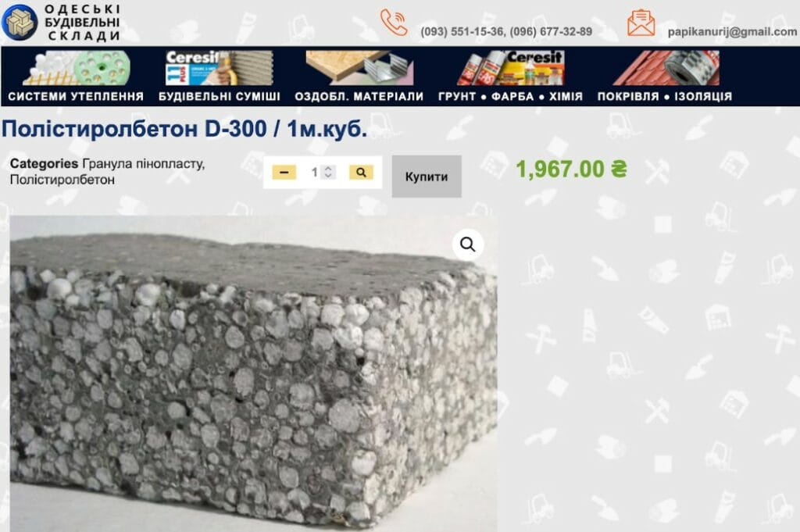Click the yellow magnifier button beside quantity
This screenshot has height=532, width=800.
[361, 173]
